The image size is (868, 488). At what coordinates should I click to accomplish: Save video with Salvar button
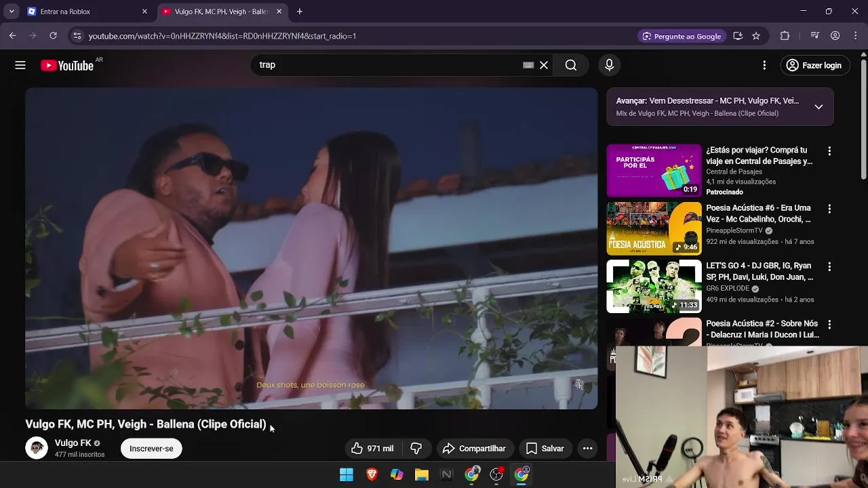point(545,448)
